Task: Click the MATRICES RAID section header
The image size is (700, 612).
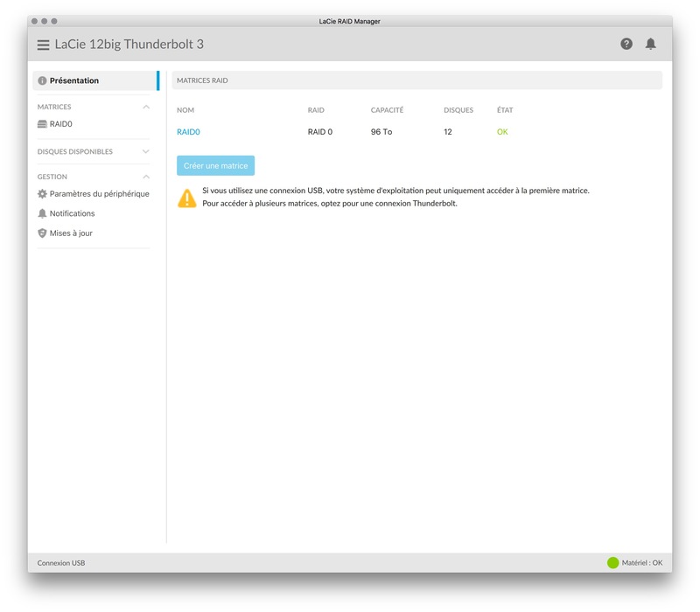Action: (x=417, y=80)
